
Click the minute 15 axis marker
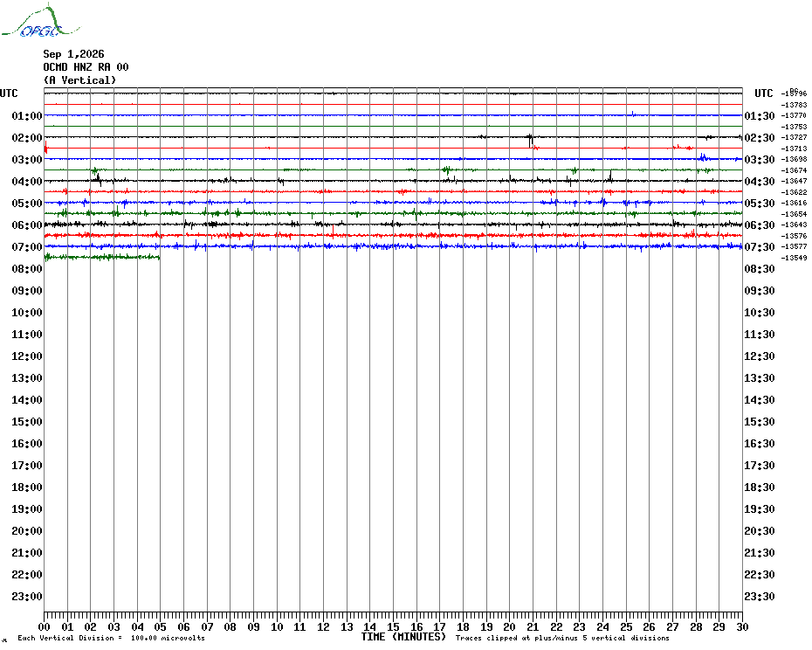[393, 626]
